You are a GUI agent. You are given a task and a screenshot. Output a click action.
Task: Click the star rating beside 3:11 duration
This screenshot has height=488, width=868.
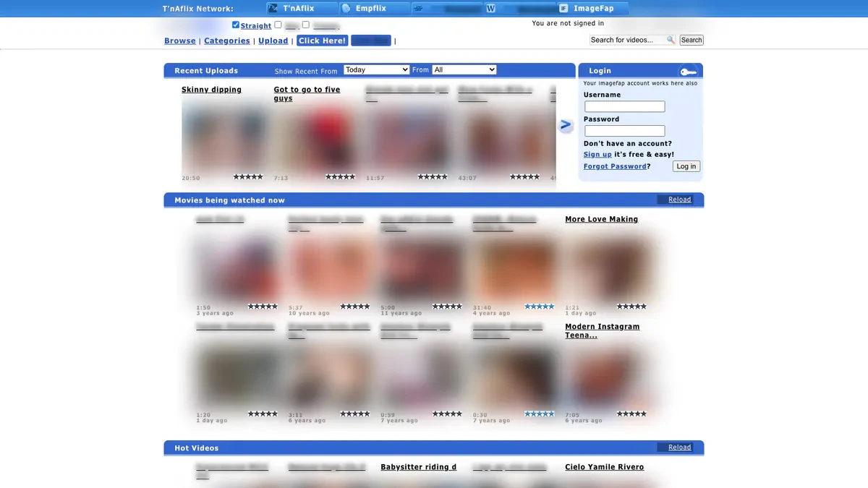(355, 414)
